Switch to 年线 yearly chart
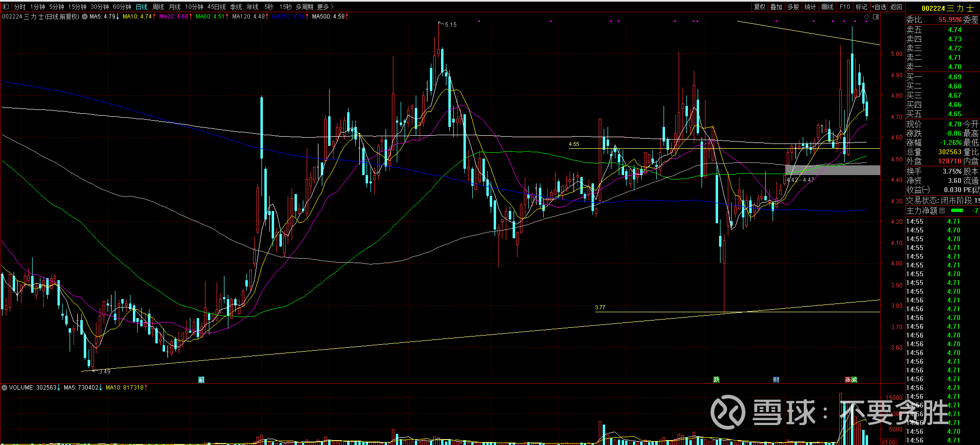 coord(253,7)
